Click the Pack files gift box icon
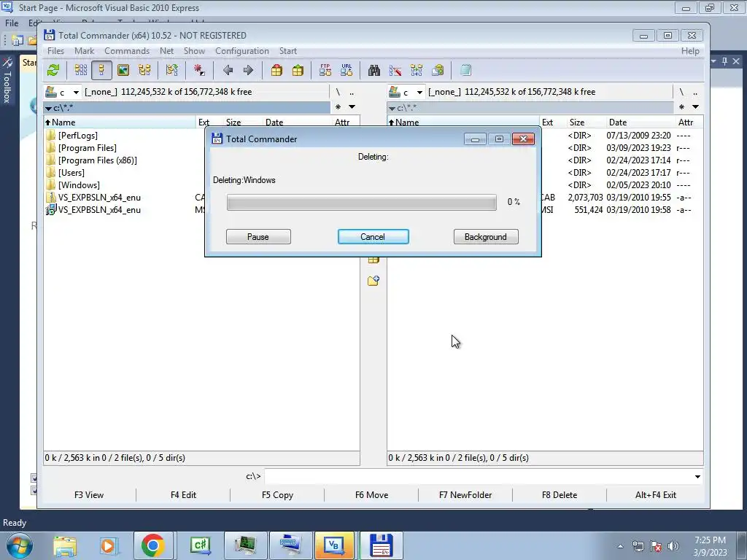 (276, 71)
